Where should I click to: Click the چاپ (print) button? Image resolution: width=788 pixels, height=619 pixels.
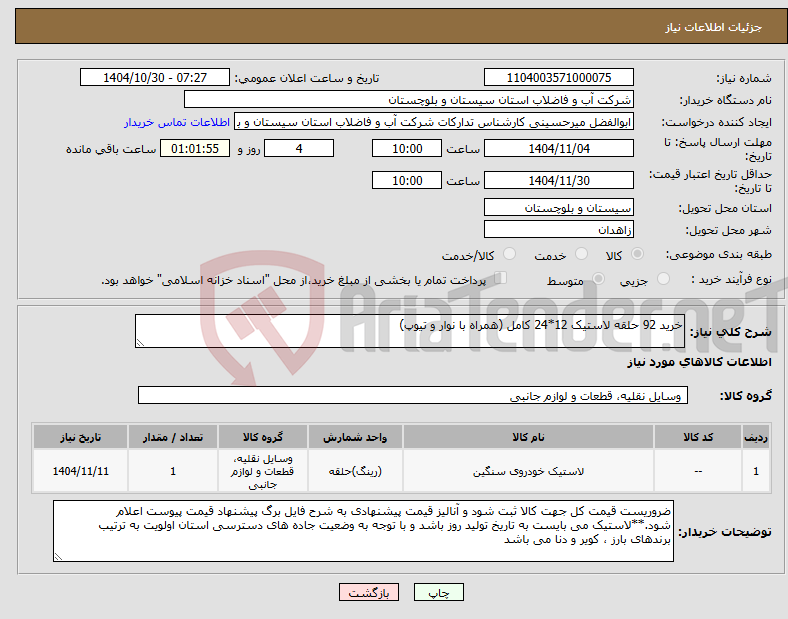(x=438, y=592)
